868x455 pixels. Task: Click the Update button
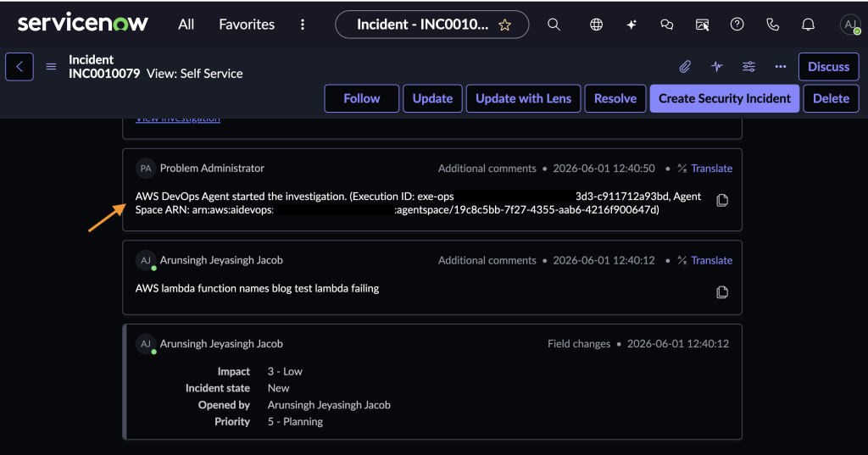point(432,98)
